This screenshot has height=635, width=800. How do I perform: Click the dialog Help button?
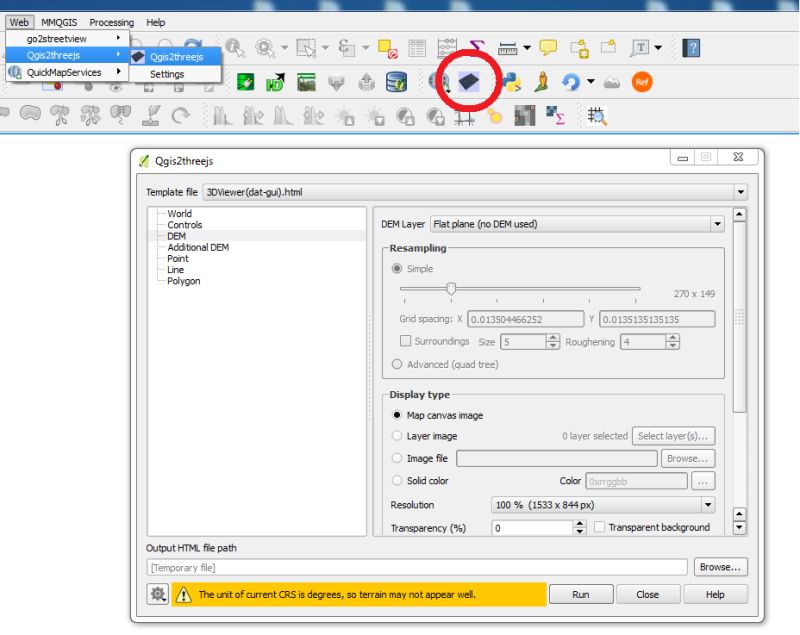point(715,594)
